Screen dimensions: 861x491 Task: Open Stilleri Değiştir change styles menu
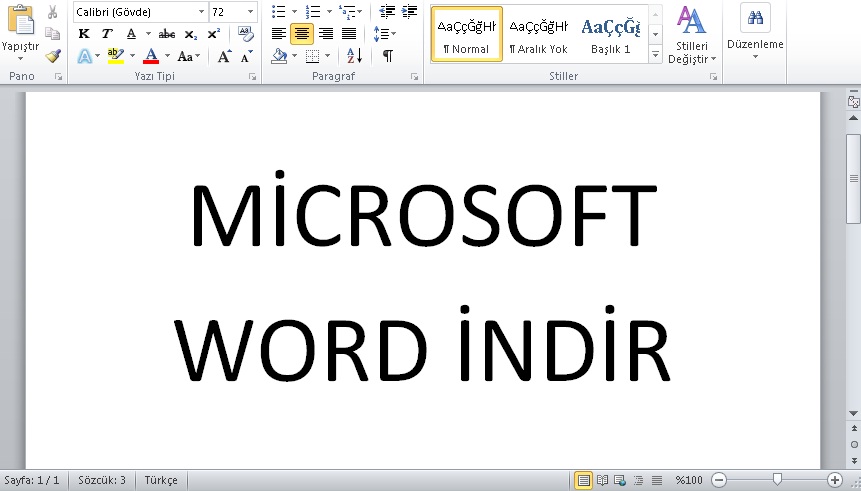click(692, 35)
